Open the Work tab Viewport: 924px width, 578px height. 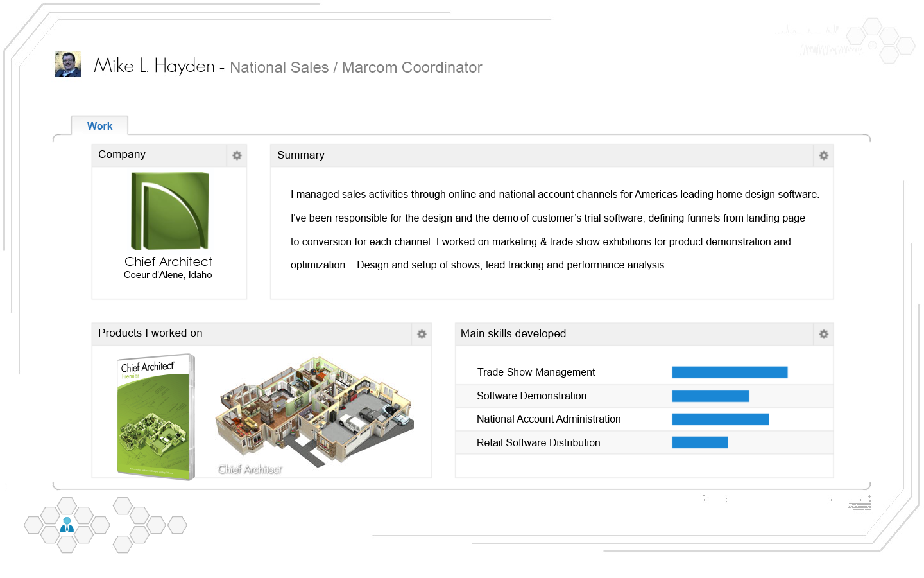point(99,126)
